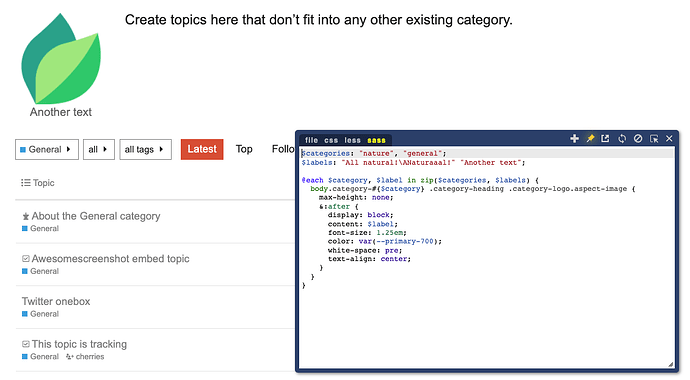Click the General badge under 'This topic is tracking'
Image resolution: width=690 pixels, height=380 pixels.
click(x=40, y=357)
